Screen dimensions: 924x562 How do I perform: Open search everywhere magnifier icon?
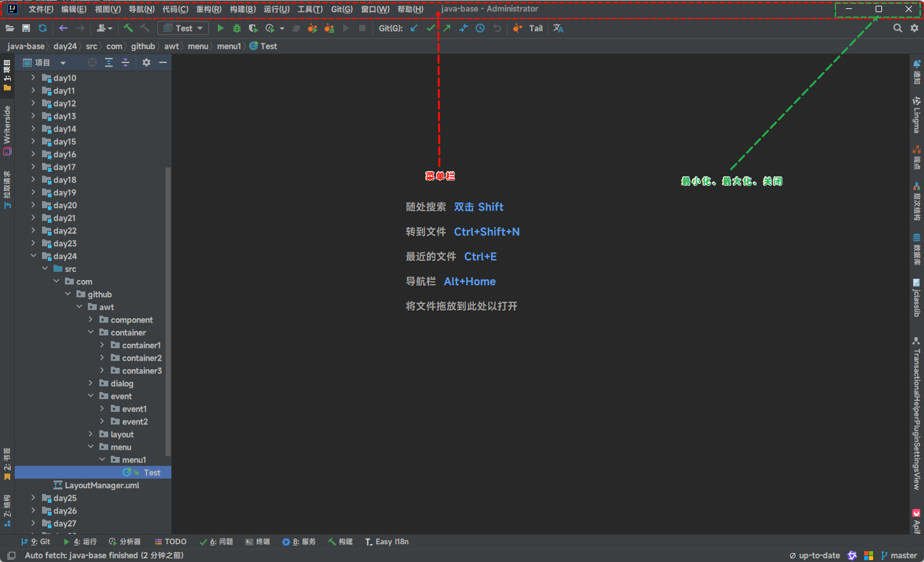coord(897,28)
